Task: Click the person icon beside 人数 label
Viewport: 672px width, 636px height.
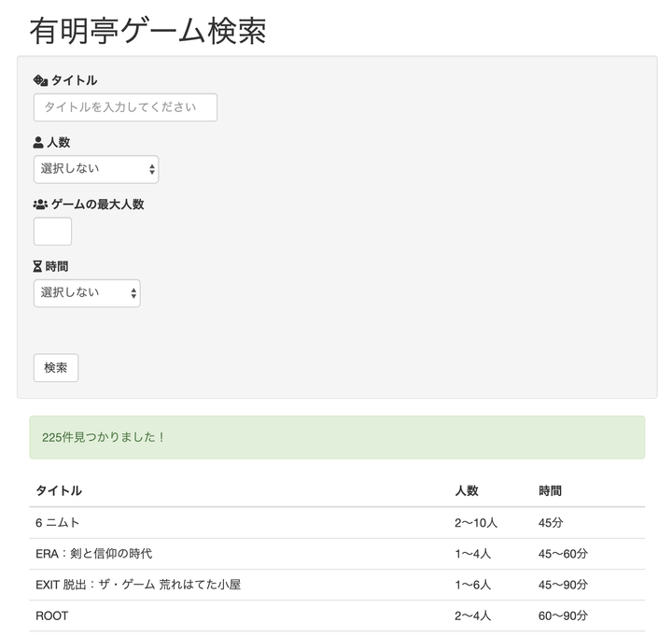Action: coord(38,142)
